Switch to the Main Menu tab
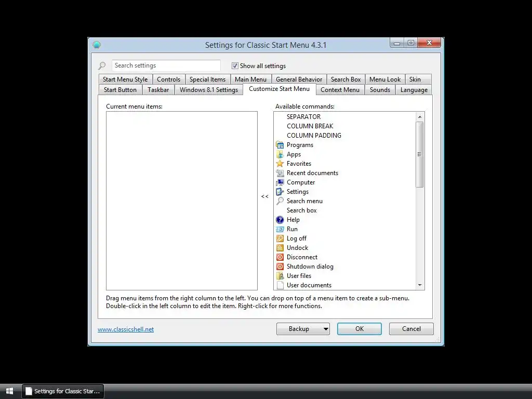Image resolution: width=532 pixels, height=399 pixels. (251, 79)
